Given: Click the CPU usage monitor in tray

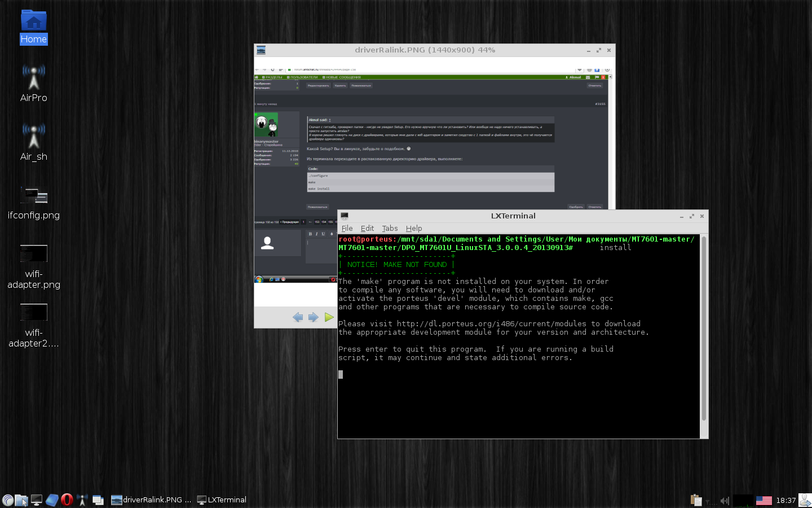Looking at the screenshot, I should coord(743,500).
